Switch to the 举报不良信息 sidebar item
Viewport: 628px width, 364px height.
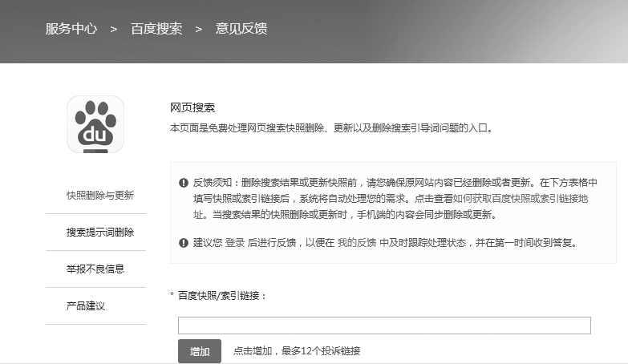(x=95, y=269)
